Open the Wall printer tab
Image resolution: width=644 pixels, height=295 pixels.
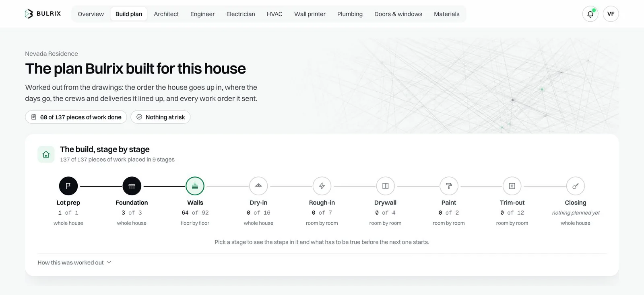(x=310, y=14)
